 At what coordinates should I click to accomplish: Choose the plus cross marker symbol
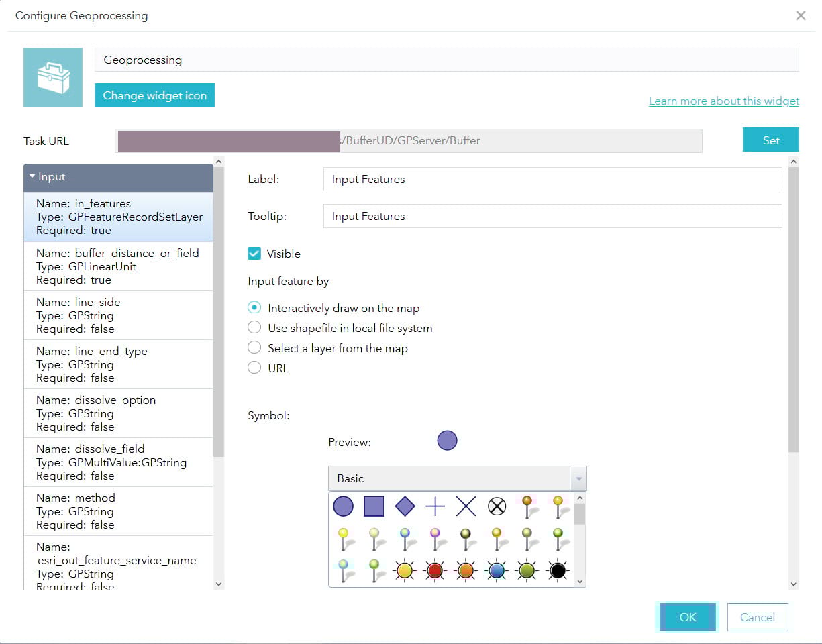[435, 506]
